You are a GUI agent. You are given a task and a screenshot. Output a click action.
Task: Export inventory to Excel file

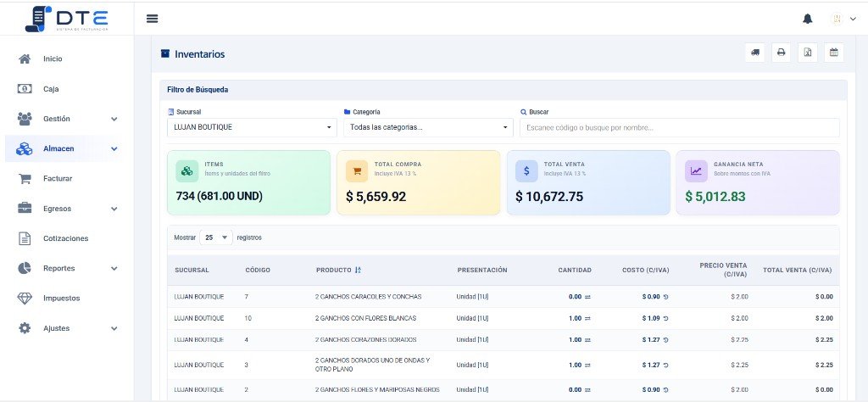pos(808,53)
